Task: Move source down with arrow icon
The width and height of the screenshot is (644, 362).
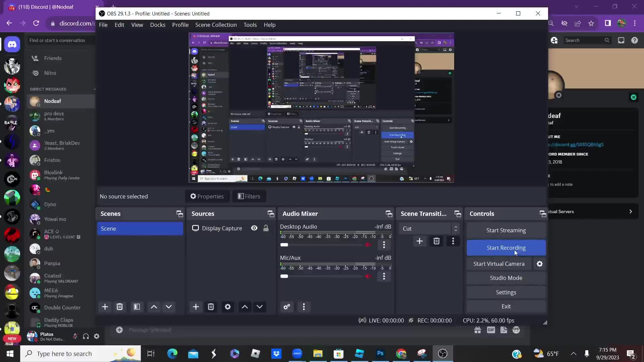Action: [260, 307]
